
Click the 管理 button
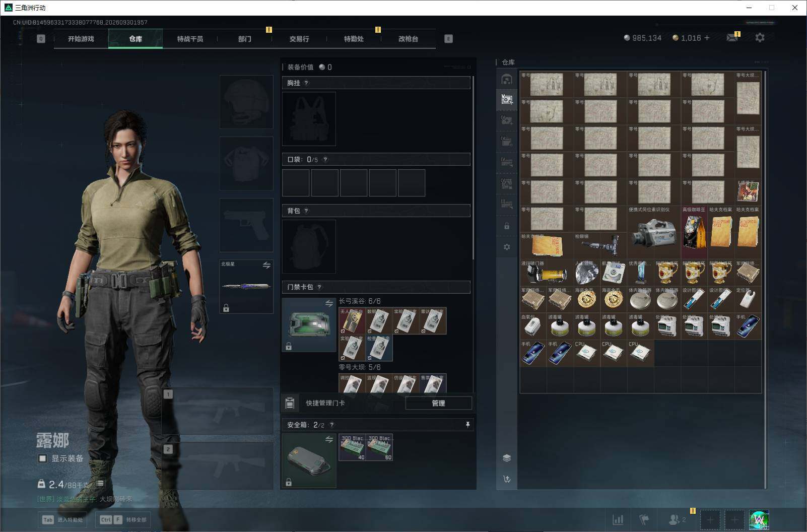(438, 403)
